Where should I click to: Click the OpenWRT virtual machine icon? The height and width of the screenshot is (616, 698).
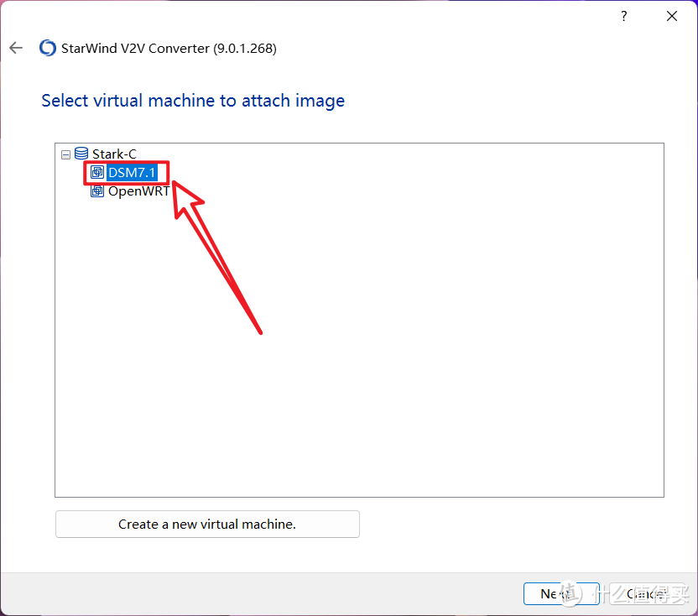tap(97, 191)
